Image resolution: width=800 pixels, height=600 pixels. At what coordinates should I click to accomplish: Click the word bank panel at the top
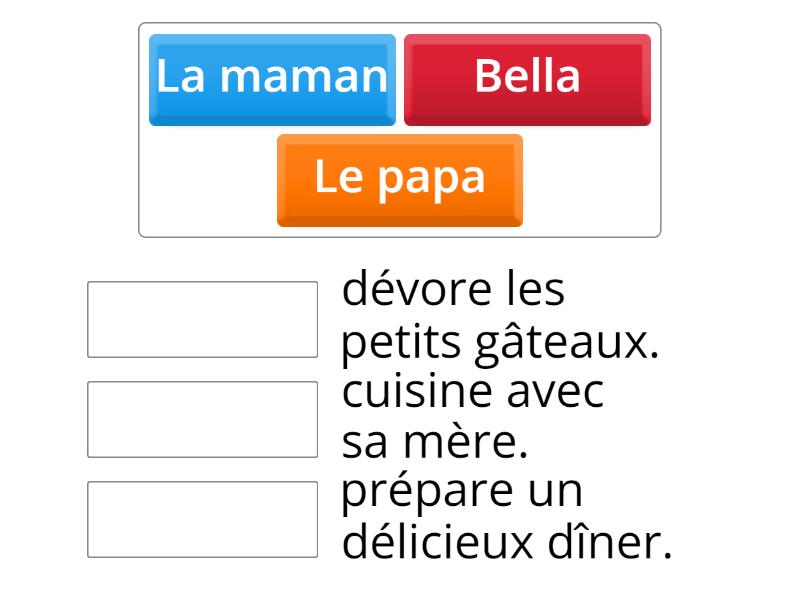[x=400, y=125]
